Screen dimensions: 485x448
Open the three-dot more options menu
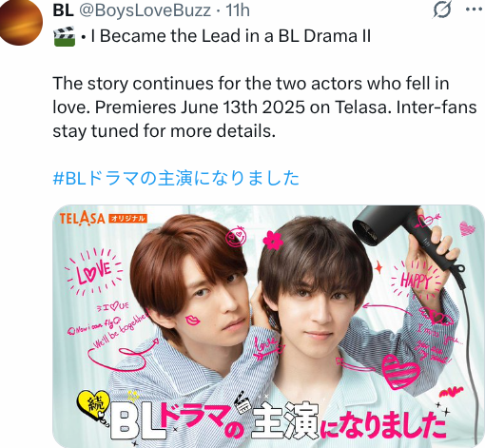click(474, 10)
